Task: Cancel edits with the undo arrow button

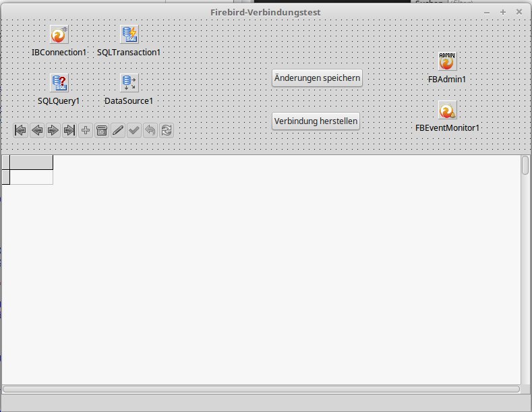Action: (150, 130)
